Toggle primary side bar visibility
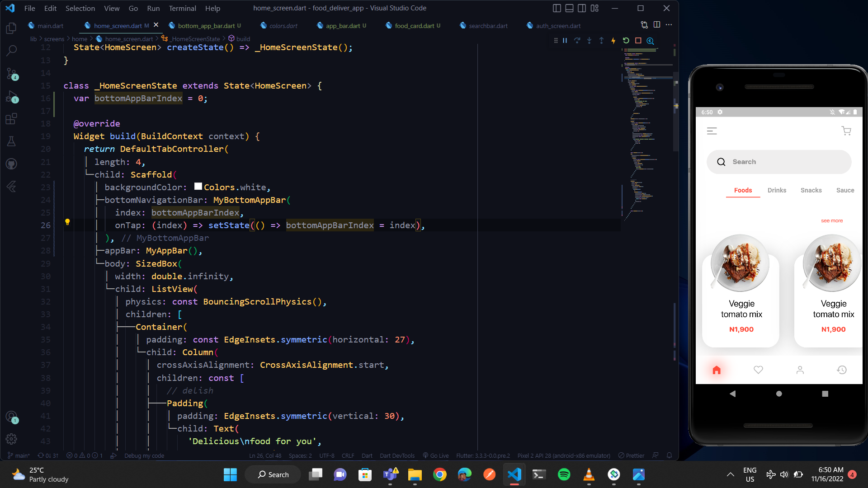 [x=557, y=8]
